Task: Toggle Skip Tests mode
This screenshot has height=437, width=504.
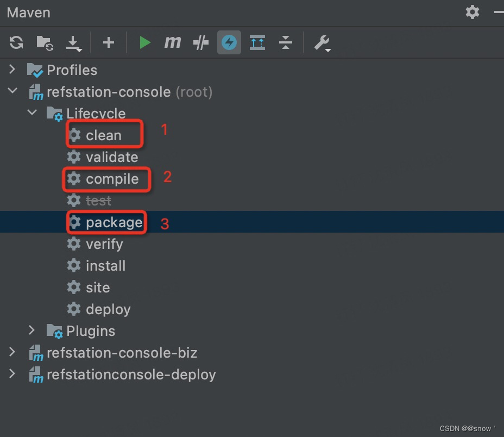Action: pos(200,42)
